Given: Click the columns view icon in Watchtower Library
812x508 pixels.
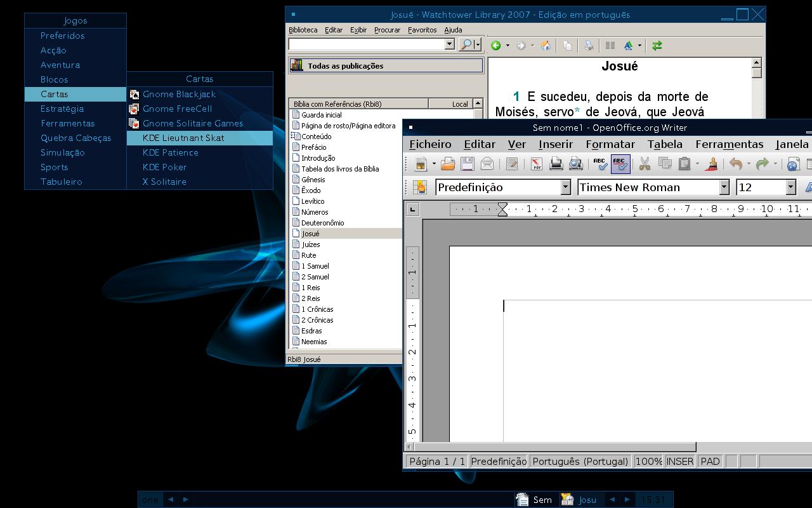Looking at the screenshot, I should pos(610,45).
